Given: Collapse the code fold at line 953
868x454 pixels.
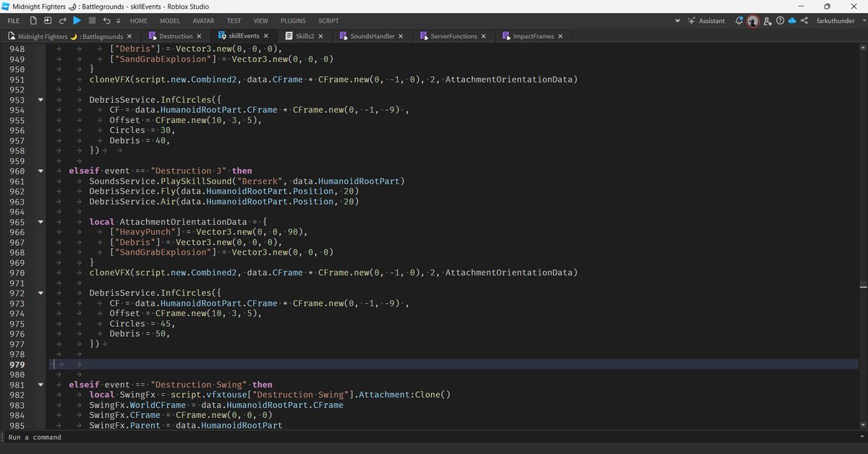Looking at the screenshot, I should point(41,100).
